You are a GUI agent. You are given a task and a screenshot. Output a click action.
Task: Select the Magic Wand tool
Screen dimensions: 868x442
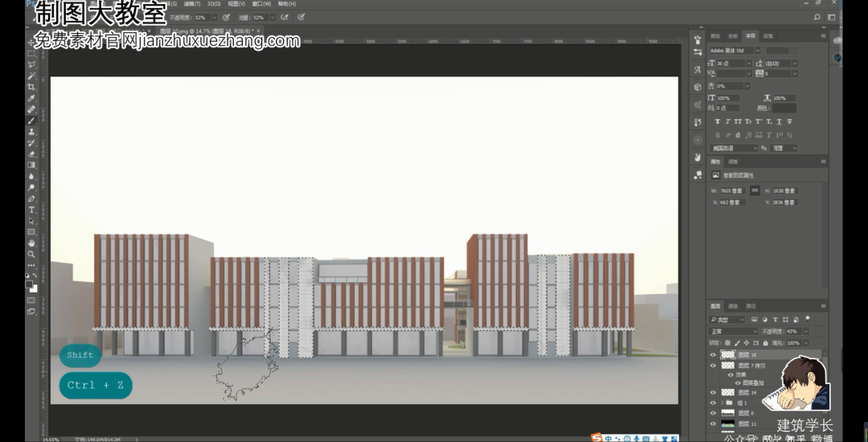31,76
